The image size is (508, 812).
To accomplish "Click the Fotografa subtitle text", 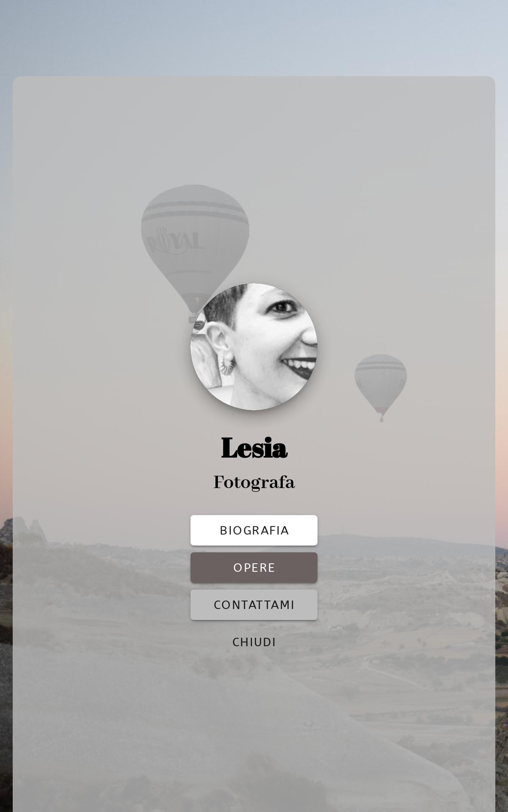I will pyautogui.click(x=254, y=483).
